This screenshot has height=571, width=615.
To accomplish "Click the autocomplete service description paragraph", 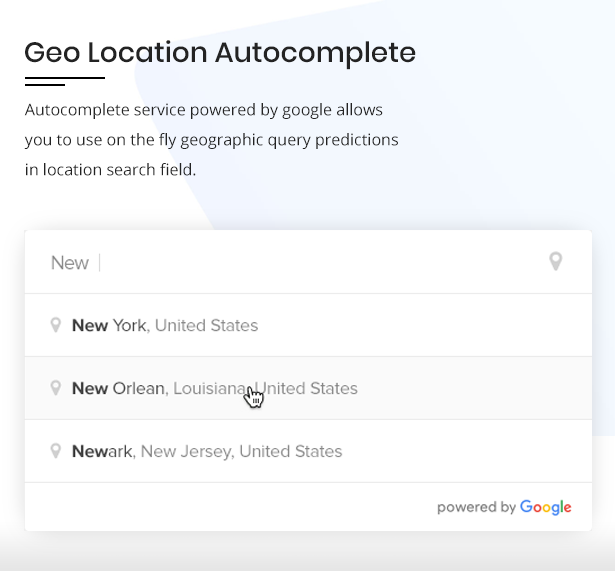I will coord(211,139).
